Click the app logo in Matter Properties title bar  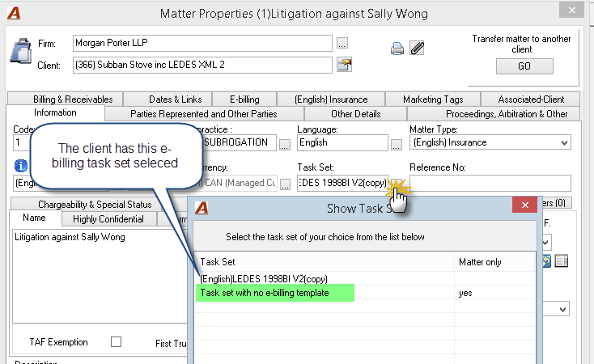coord(14,13)
